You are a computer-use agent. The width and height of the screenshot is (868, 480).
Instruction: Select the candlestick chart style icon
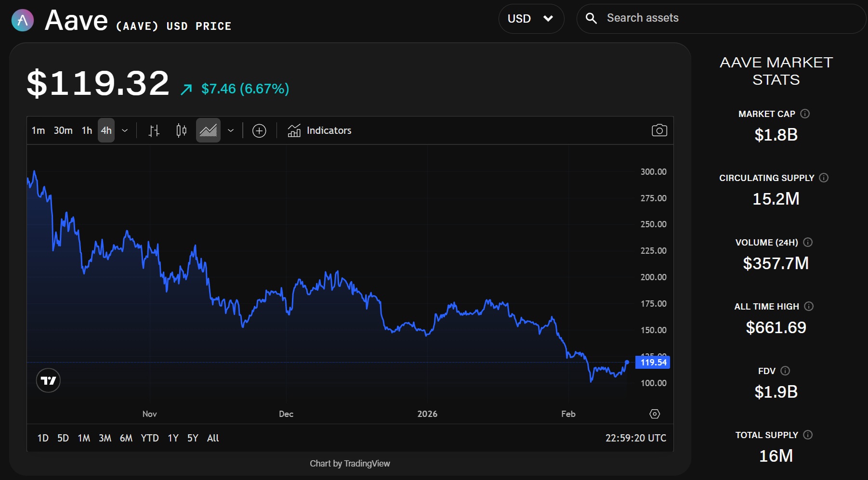pyautogui.click(x=181, y=130)
